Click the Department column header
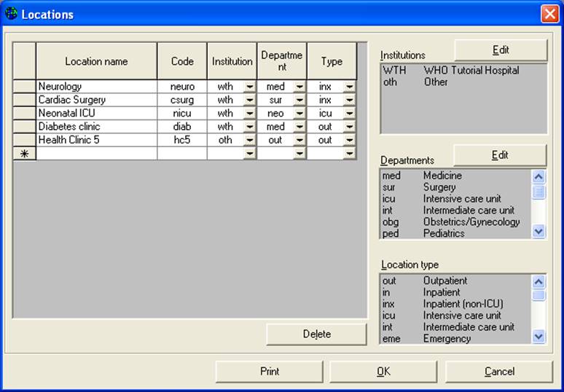The image size is (564, 392). [x=282, y=61]
